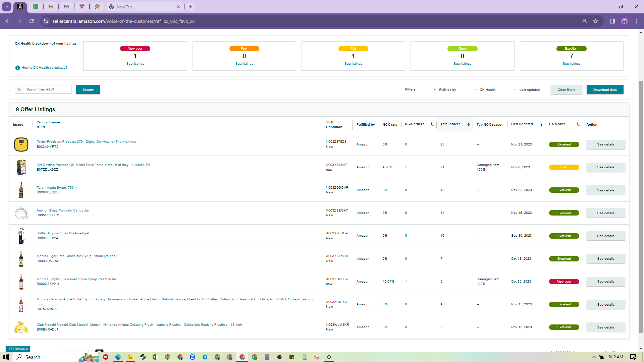Viewport: 644px width, 362px height.
Task: Sort the table by Last updated column
Action: pos(540,124)
